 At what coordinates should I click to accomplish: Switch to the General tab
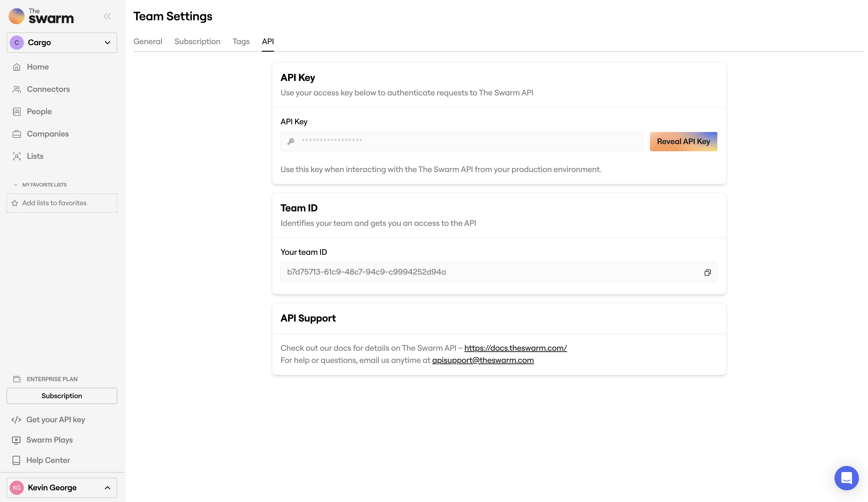point(147,41)
